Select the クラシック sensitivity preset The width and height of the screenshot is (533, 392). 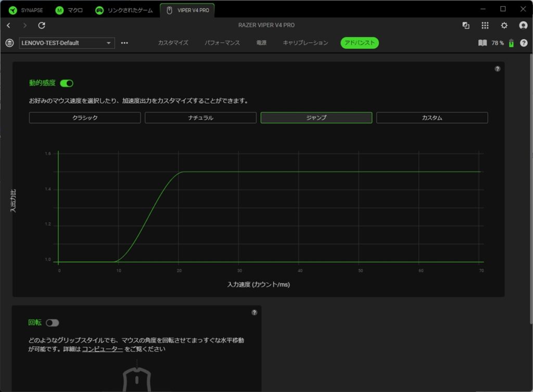click(85, 118)
